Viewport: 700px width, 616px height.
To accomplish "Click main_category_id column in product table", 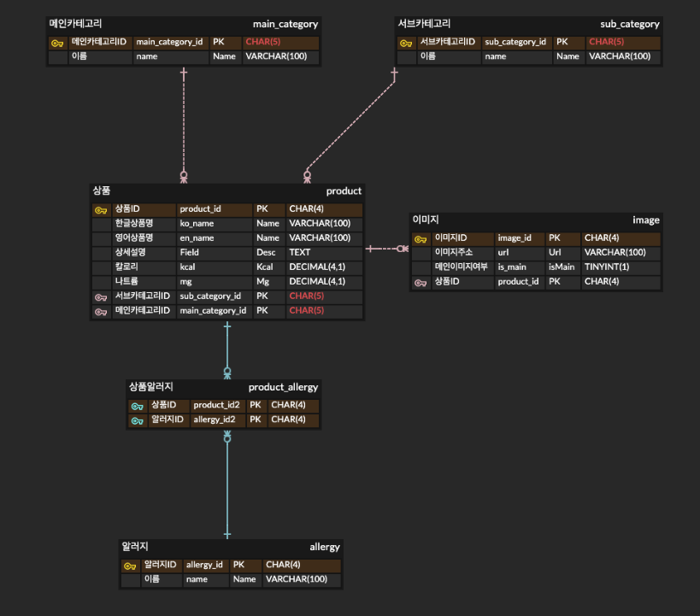I will coord(215,311).
